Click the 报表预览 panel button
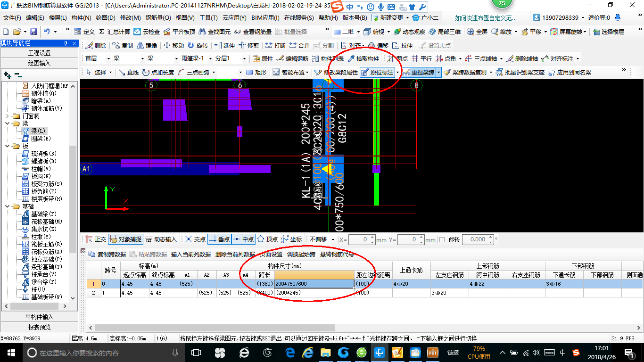 (x=39, y=327)
